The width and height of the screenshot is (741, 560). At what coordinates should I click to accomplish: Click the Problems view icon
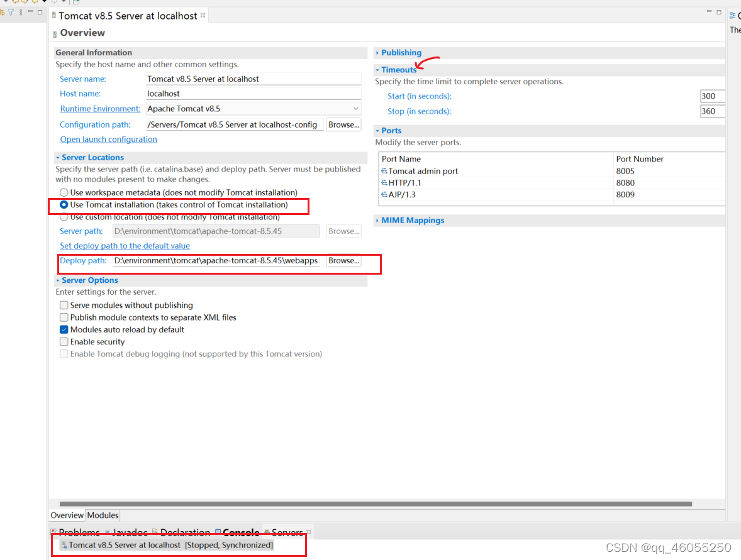54,532
